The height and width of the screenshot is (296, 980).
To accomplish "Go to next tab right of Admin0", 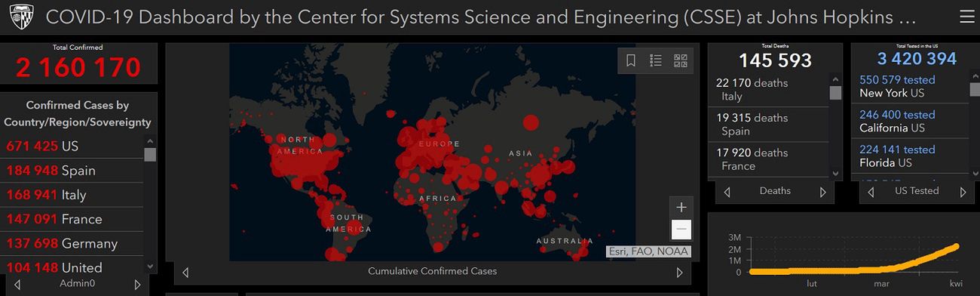I will pos(137,285).
